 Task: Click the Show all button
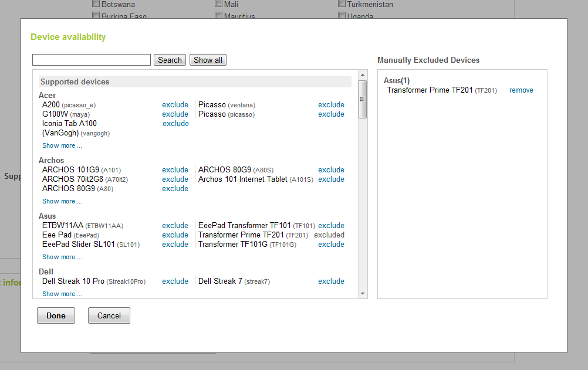pyautogui.click(x=208, y=60)
